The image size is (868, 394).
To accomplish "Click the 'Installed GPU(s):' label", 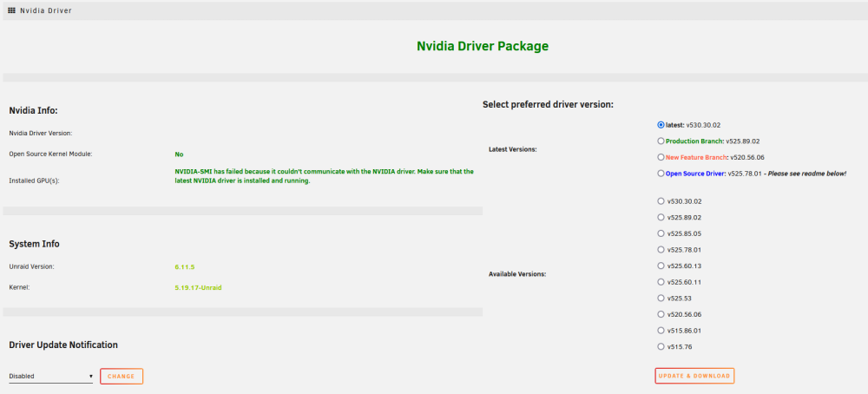I will point(34,181).
